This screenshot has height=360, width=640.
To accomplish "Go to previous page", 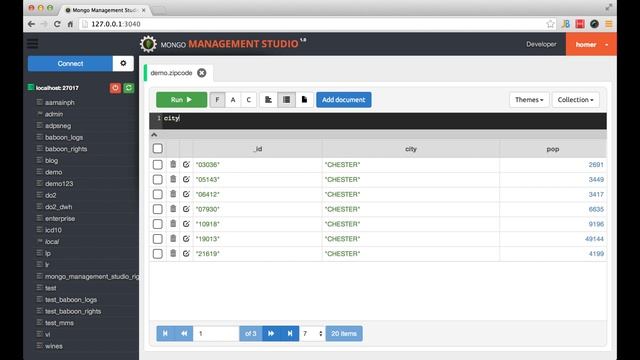I will tap(184, 333).
